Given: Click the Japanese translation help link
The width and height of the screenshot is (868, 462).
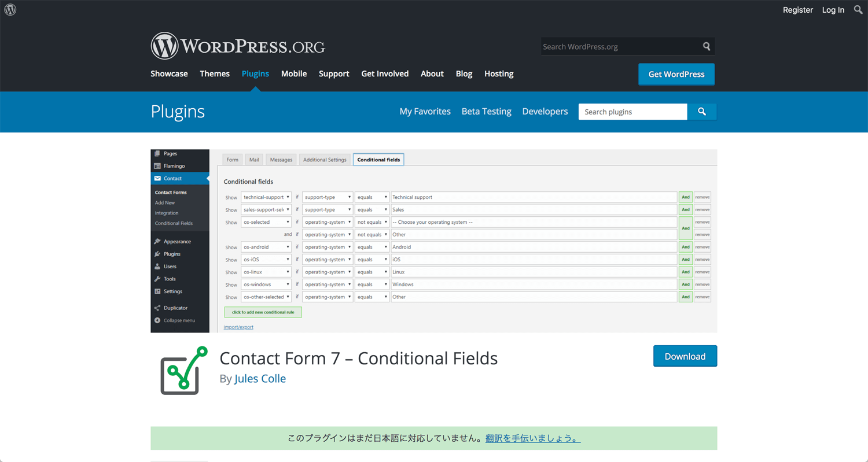Looking at the screenshot, I should pyautogui.click(x=533, y=438).
